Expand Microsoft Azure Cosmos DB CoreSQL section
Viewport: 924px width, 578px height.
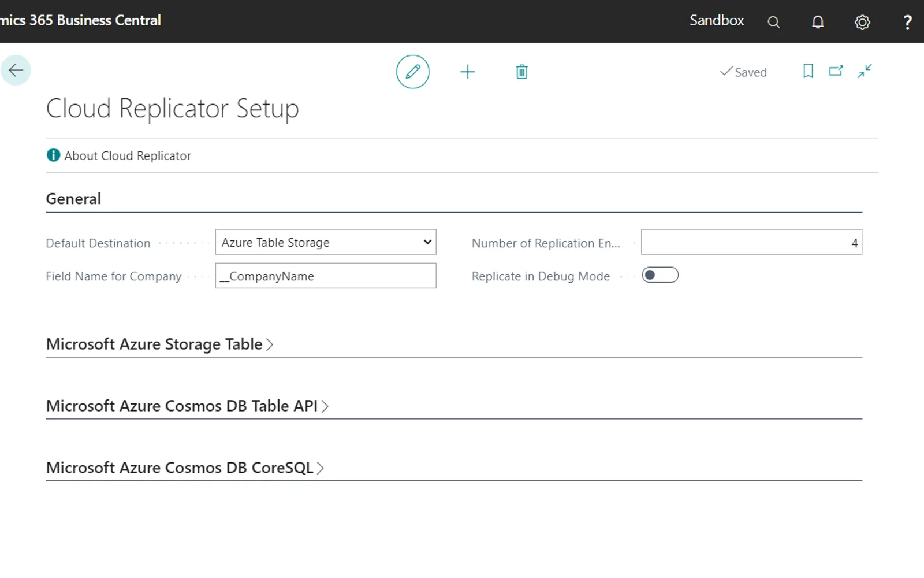[185, 468]
